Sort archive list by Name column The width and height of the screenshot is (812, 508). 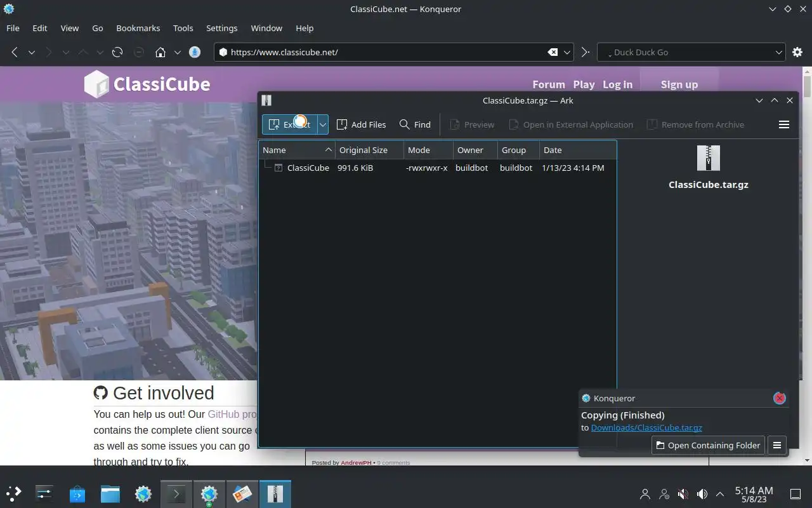(297, 150)
